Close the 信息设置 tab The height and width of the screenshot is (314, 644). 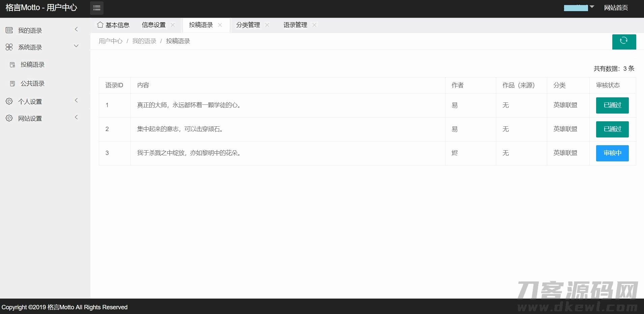173,25
